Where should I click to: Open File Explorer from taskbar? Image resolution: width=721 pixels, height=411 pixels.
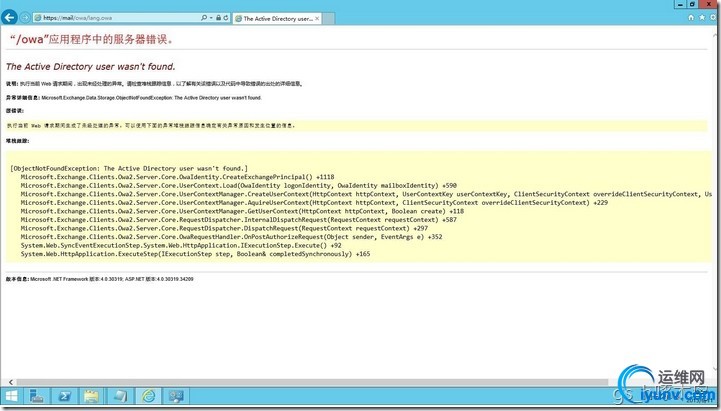tap(92, 396)
